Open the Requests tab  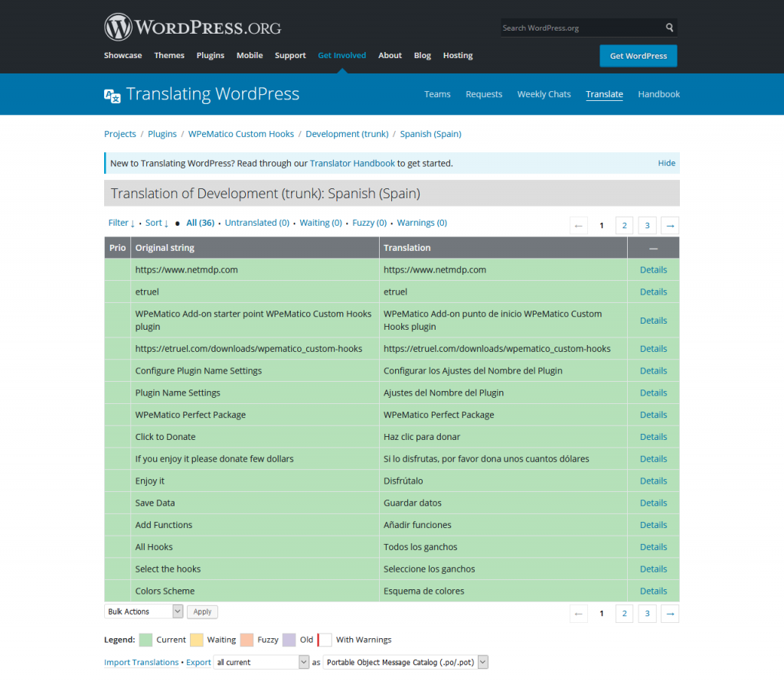click(x=484, y=94)
